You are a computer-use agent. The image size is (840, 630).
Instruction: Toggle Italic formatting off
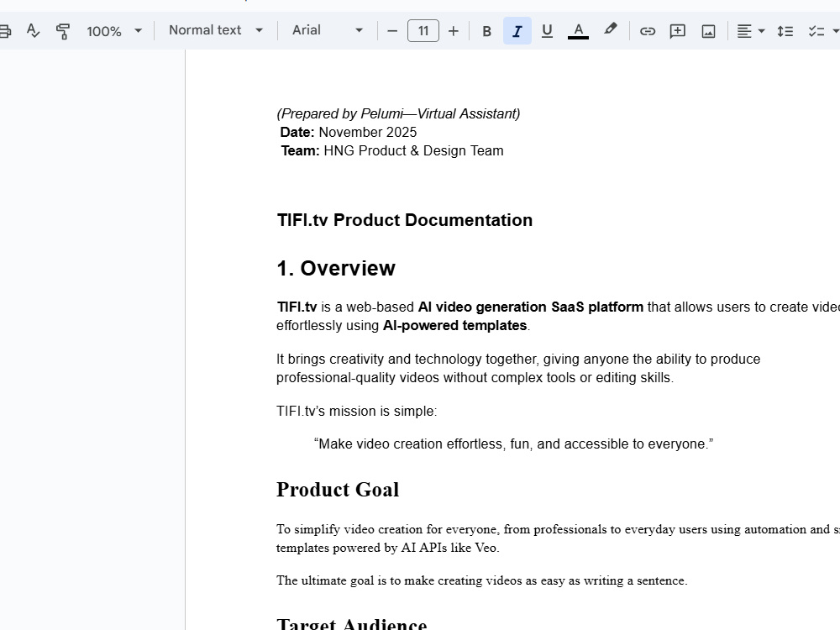517,31
